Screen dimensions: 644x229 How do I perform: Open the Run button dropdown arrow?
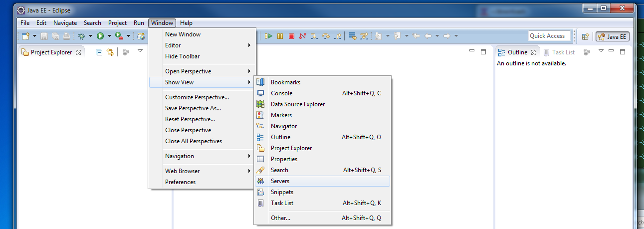[x=109, y=36]
